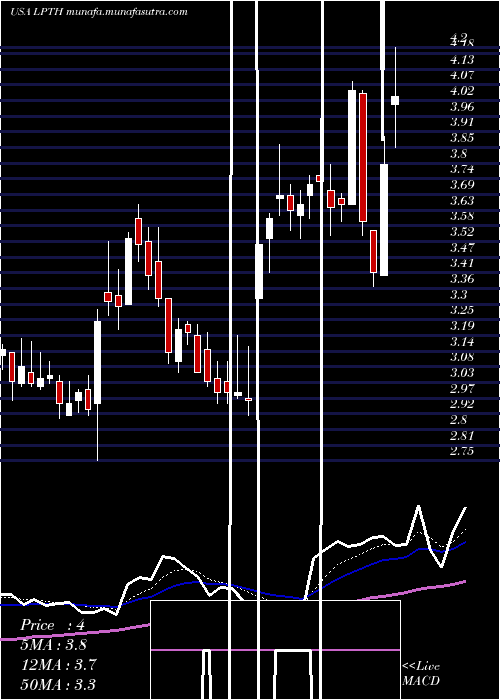This screenshot has width=500, height=700.
Task: Click the 3.03 price axis label
Action: (462, 373)
